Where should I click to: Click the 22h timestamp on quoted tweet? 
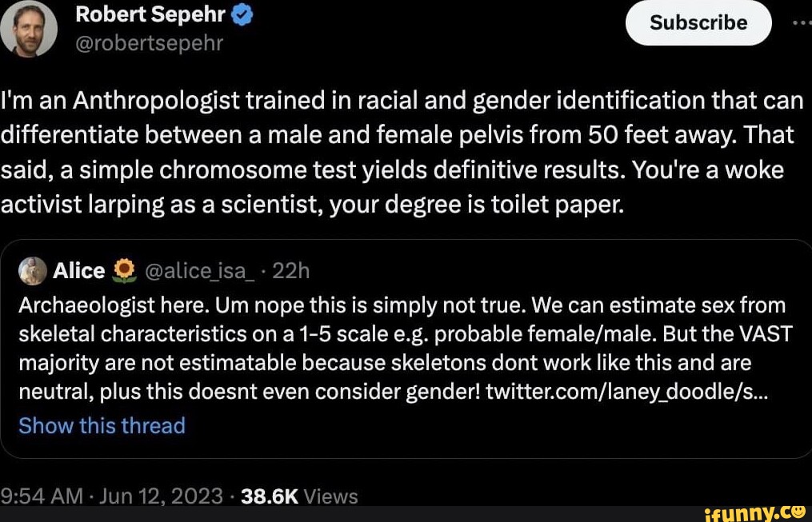(x=291, y=272)
